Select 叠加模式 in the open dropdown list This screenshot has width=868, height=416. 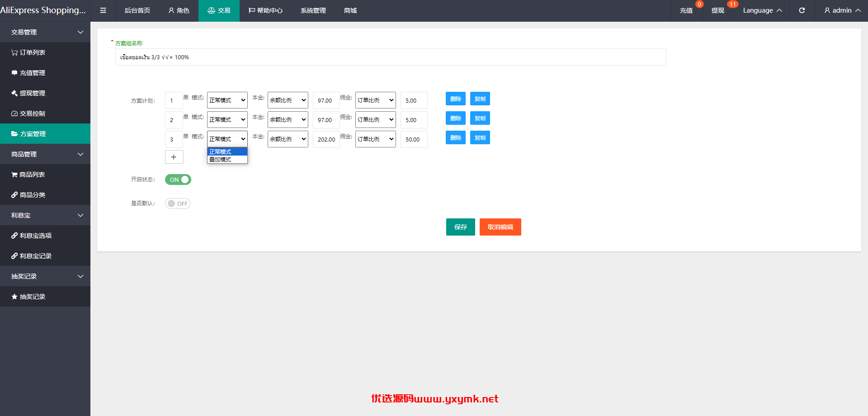(x=227, y=160)
